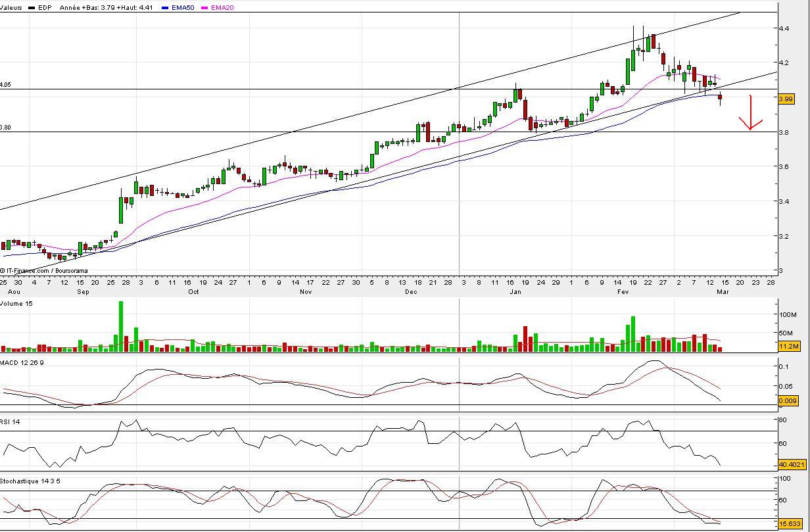The width and height of the screenshot is (810, 532).
Task: Click the 'EDP' series name in legend
Action: pos(45,7)
